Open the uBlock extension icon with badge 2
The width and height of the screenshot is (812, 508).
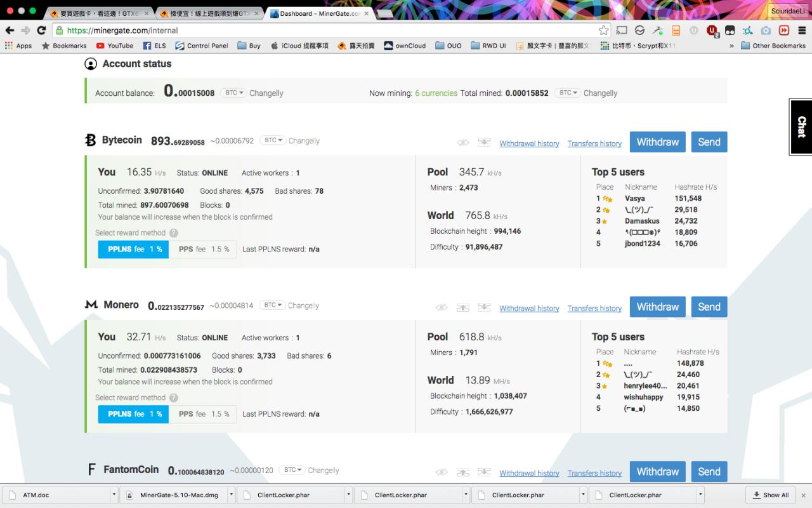pyautogui.click(x=712, y=30)
